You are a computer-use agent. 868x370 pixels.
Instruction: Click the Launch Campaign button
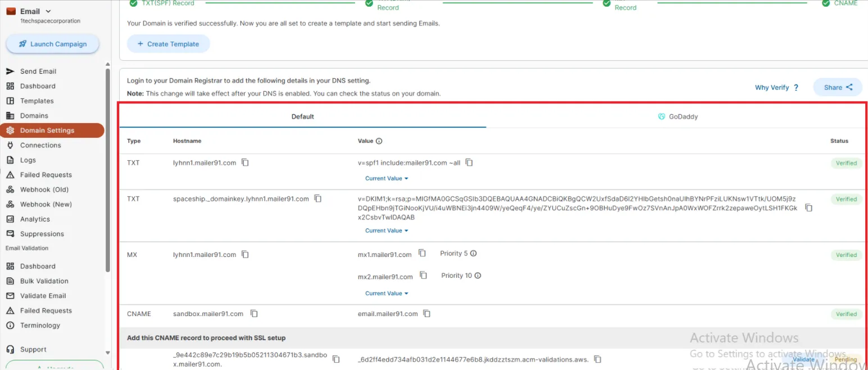click(x=53, y=44)
